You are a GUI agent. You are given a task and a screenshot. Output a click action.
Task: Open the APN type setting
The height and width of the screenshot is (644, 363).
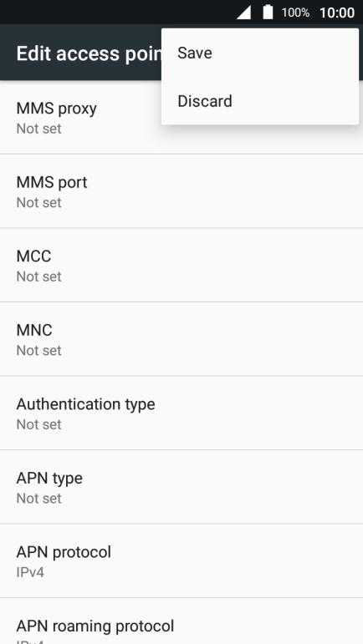(181, 487)
